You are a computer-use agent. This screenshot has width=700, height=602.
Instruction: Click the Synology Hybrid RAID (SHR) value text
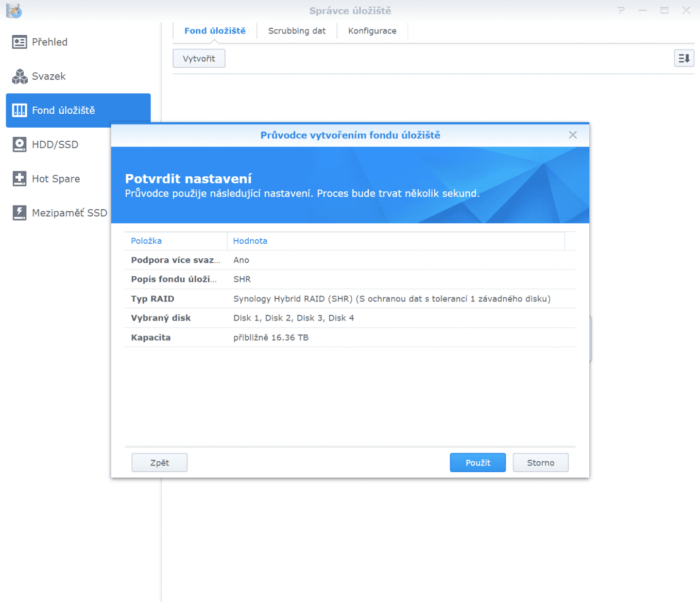click(392, 299)
